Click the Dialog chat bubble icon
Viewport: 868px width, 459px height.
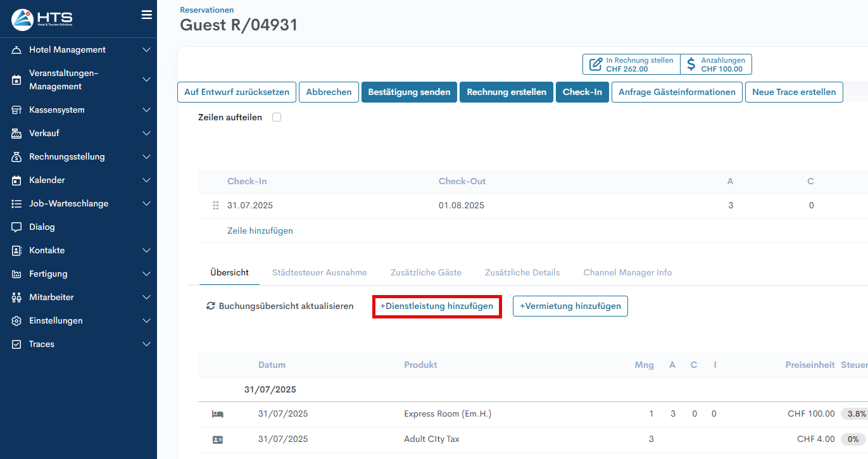16,227
